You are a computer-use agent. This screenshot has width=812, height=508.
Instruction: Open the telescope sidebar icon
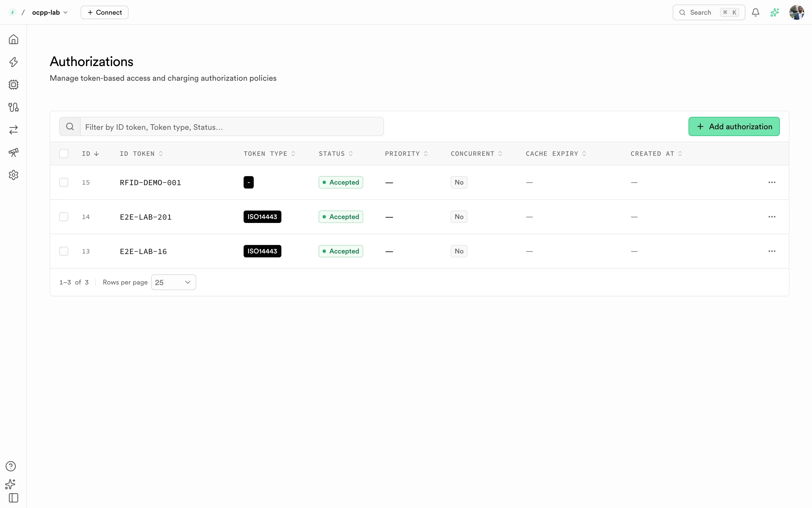click(14, 152)
